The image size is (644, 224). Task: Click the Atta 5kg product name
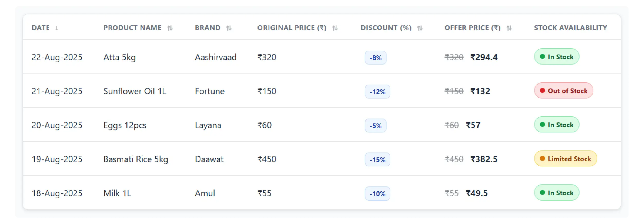[x=119, y=57]
